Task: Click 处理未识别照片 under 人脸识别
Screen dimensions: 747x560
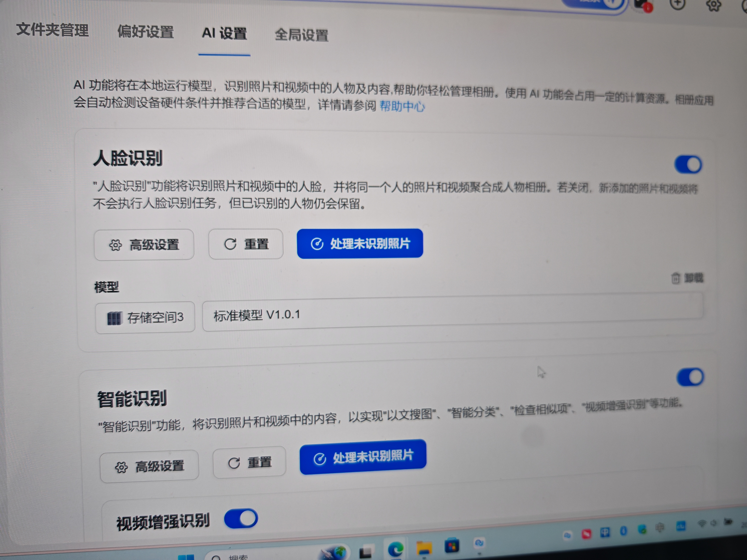Action: (360, 243)
